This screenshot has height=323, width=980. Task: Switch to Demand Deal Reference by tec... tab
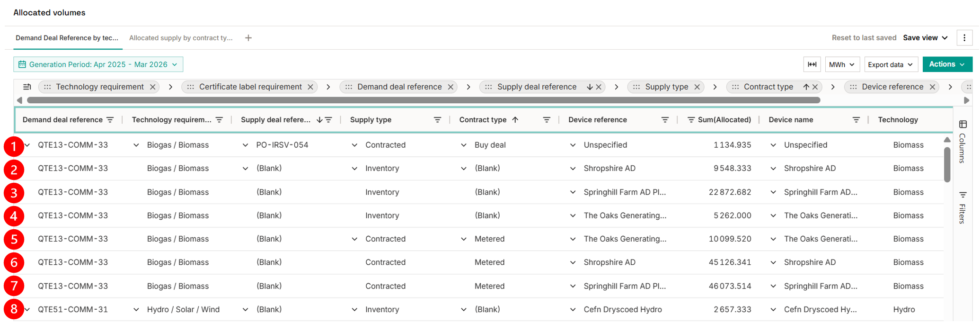(x=67, y=38)
